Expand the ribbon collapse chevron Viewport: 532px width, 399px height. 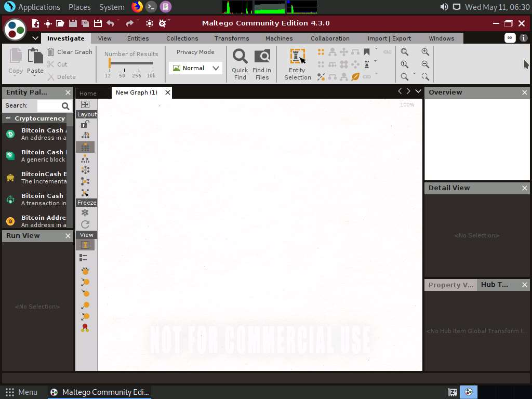[x=35, y=38]
